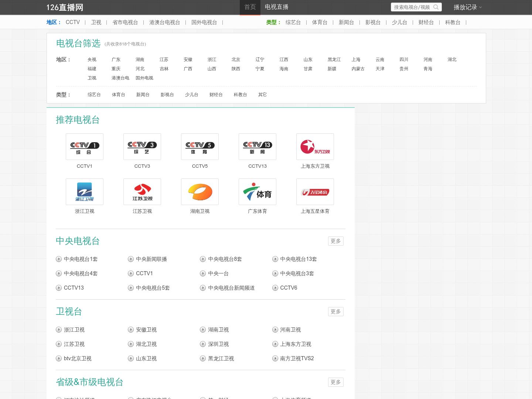Click 更多 button for 卫视台 section
Screen dimensions: 532x399
click(x=336, y=311)
